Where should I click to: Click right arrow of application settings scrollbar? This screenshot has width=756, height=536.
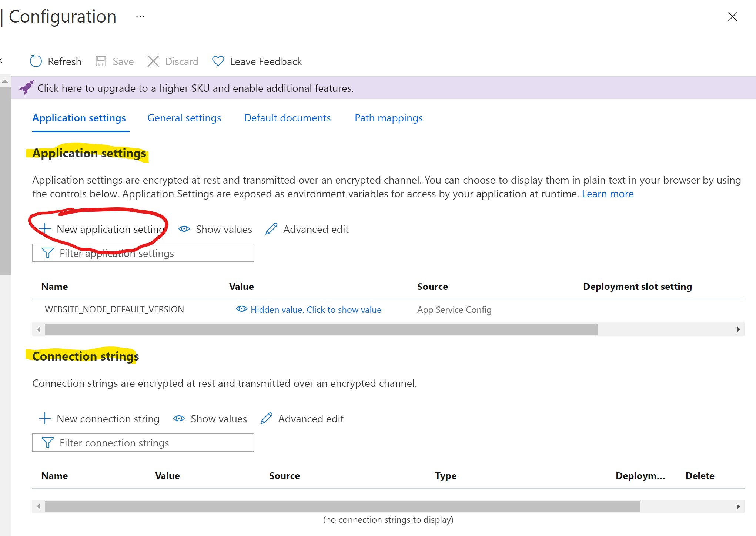[738, 329]
